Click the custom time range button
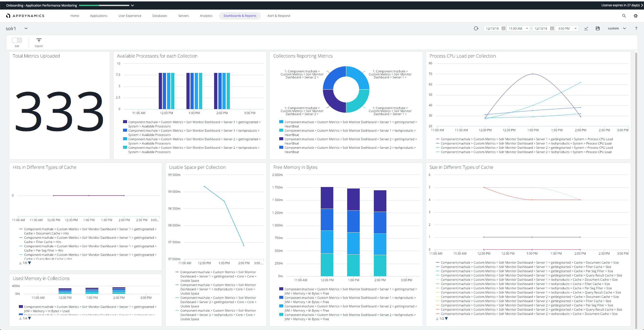The image size is (644, 330). 616,29
